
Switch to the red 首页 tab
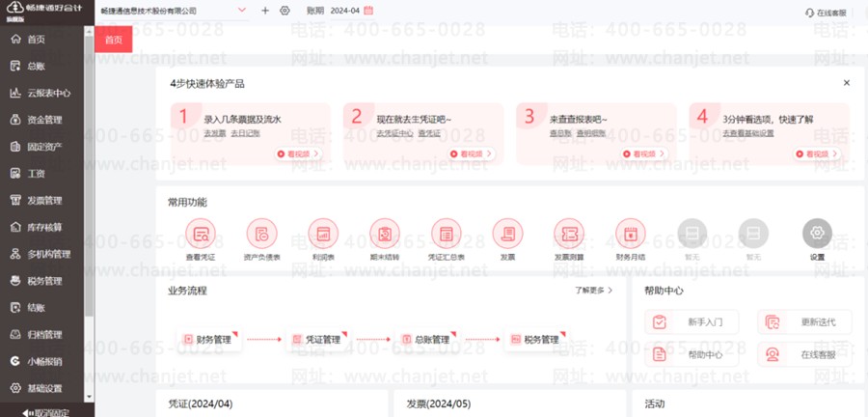click(114, 40)
